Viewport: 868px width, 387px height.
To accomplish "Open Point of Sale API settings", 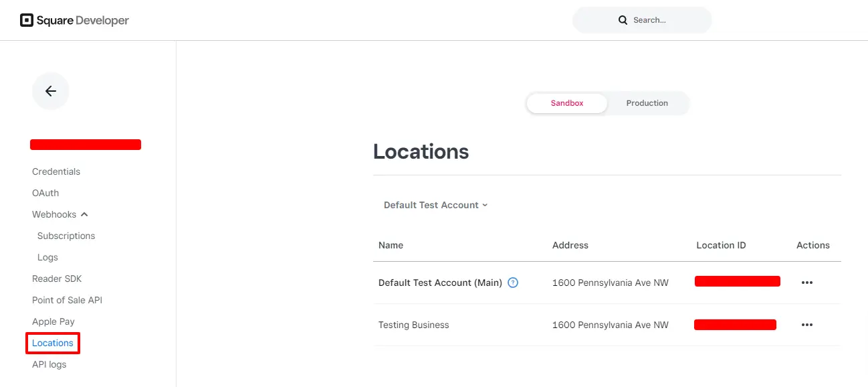I will 67,300.
